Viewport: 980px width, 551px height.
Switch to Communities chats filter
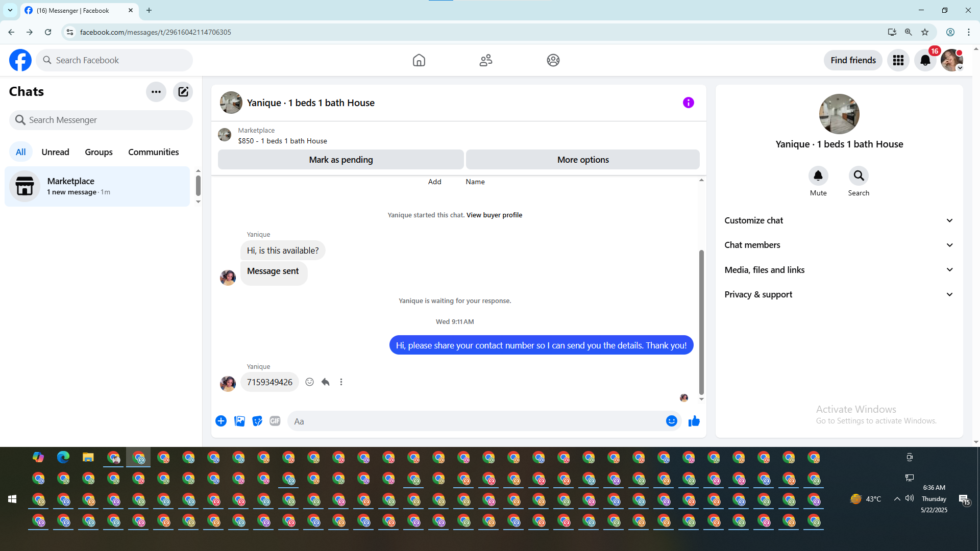click(154, 152)
